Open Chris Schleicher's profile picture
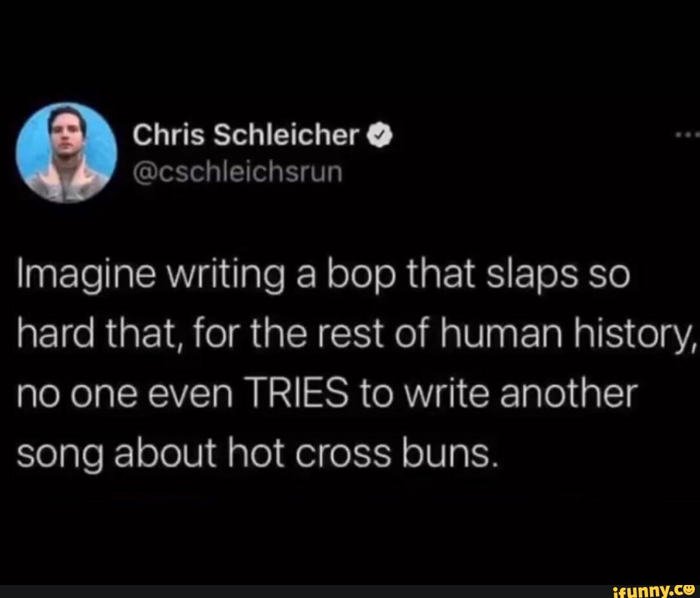 [66, 153]
